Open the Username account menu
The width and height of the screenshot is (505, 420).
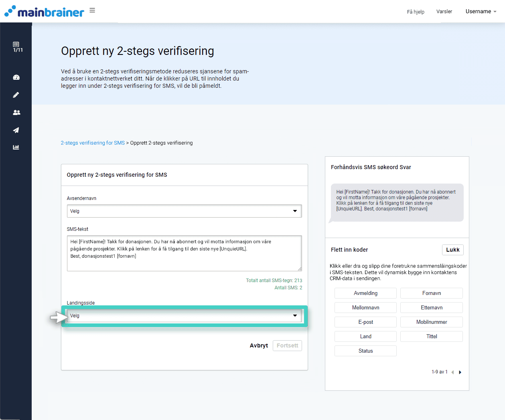(481, 12)
